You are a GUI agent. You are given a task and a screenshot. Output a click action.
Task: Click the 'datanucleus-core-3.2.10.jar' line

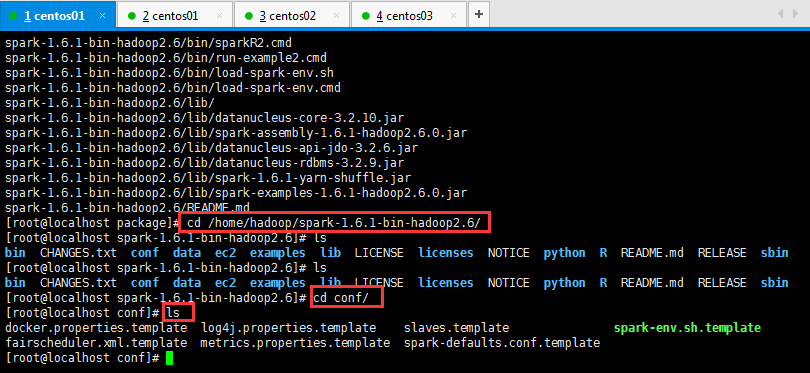click(x=205, y=118)
